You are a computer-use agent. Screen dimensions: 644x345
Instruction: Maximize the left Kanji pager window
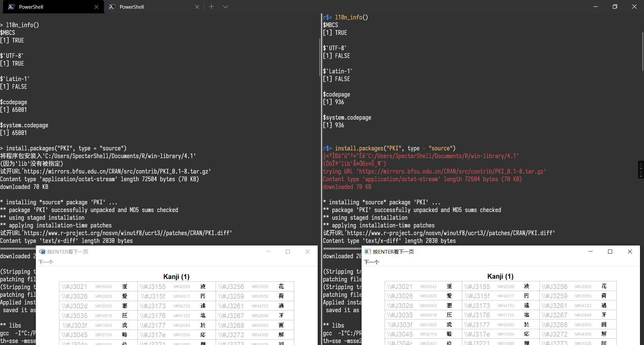tap(288, 252)
